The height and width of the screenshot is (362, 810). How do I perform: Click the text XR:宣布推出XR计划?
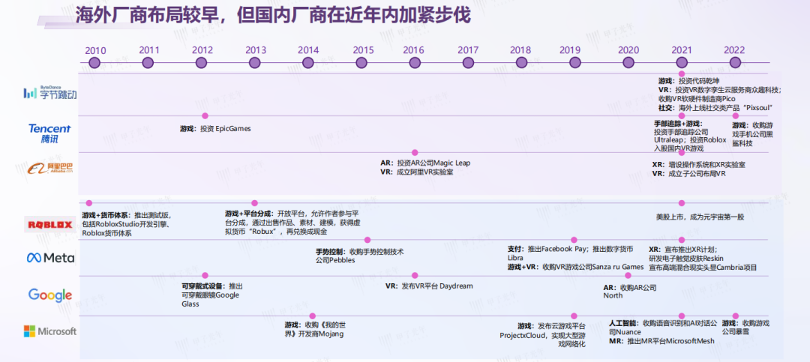(x=683, y=249)
